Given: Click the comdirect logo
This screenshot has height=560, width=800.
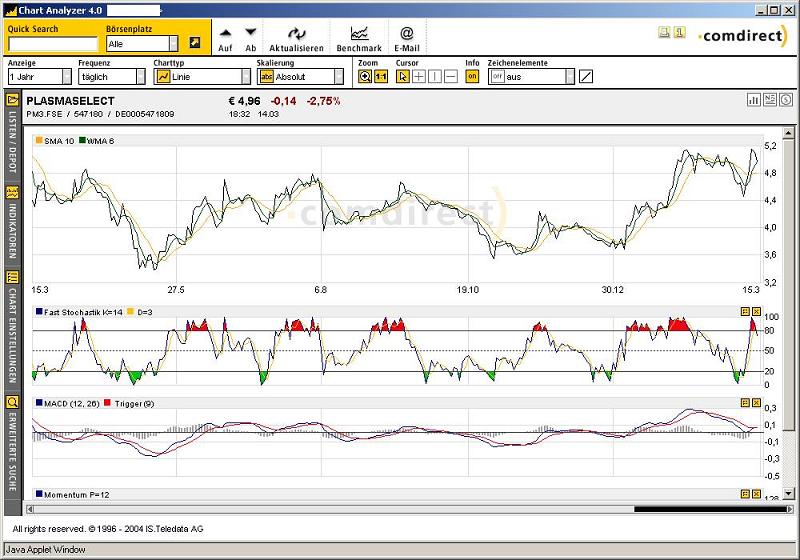Looking at the screenshot, I should pyautogui.click(x=743, y=34).
